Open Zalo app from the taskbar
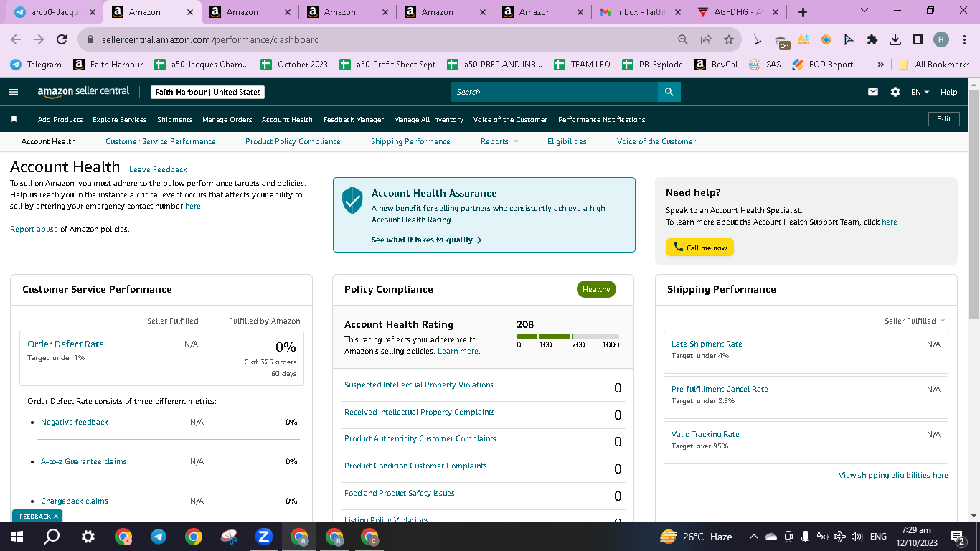The image size is (980, 551). 264,537
